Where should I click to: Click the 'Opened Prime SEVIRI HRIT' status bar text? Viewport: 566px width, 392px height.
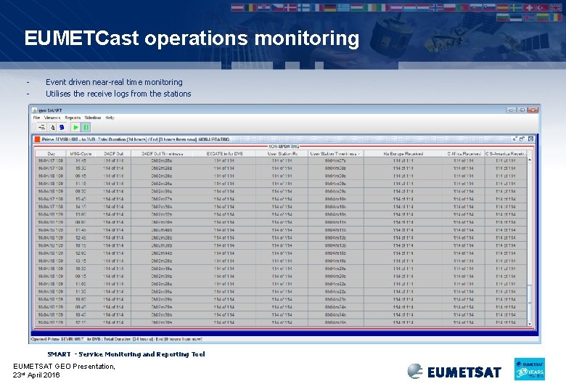pos(117,339)
